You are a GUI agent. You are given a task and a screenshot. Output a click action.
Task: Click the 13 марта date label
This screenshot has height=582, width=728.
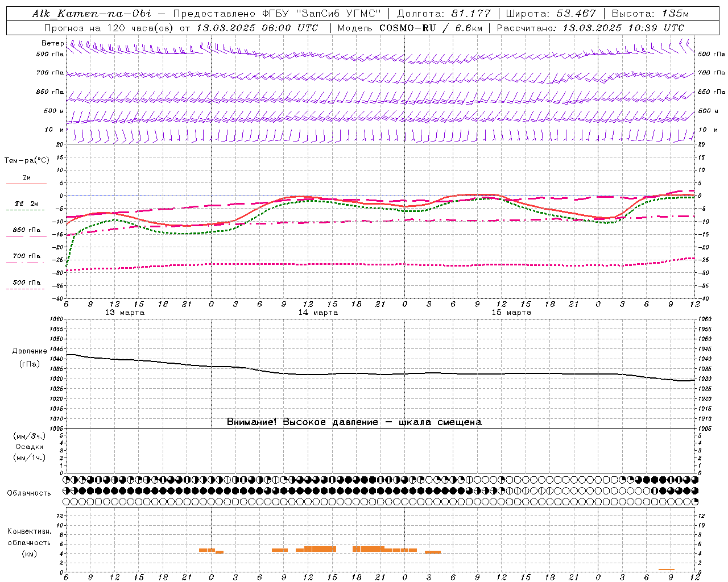point(125,313)
